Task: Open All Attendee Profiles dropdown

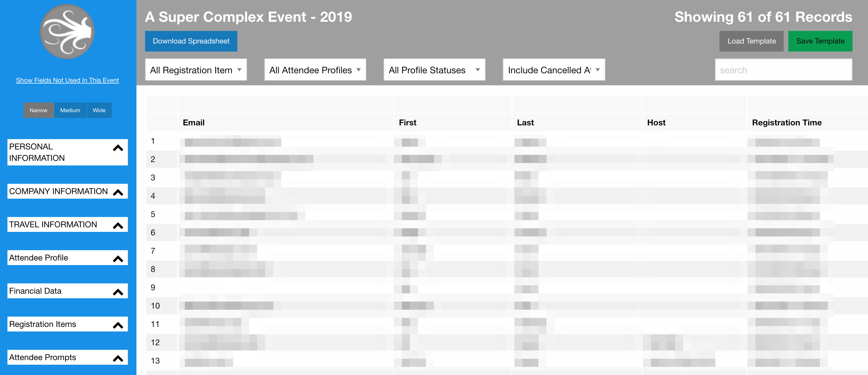Action: tap(315, 70)
